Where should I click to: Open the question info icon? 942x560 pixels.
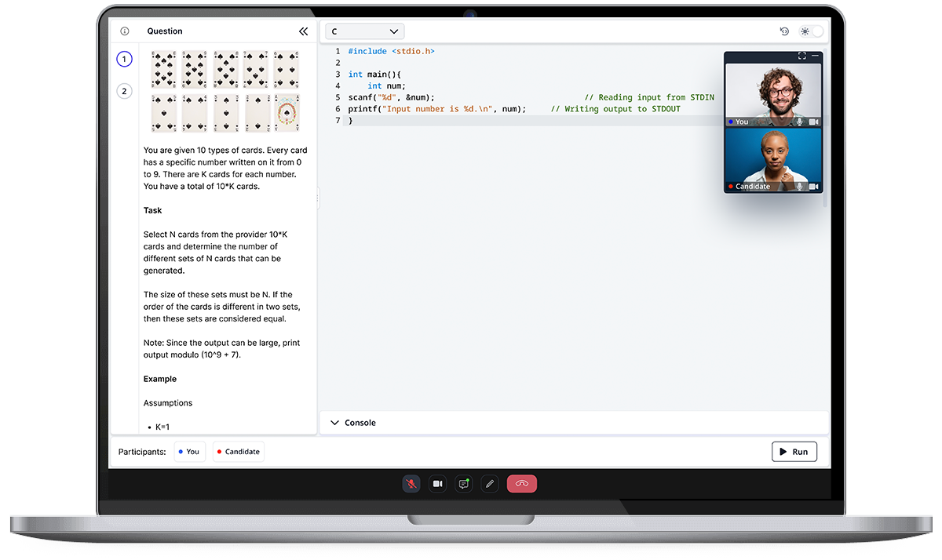(124, 31)
